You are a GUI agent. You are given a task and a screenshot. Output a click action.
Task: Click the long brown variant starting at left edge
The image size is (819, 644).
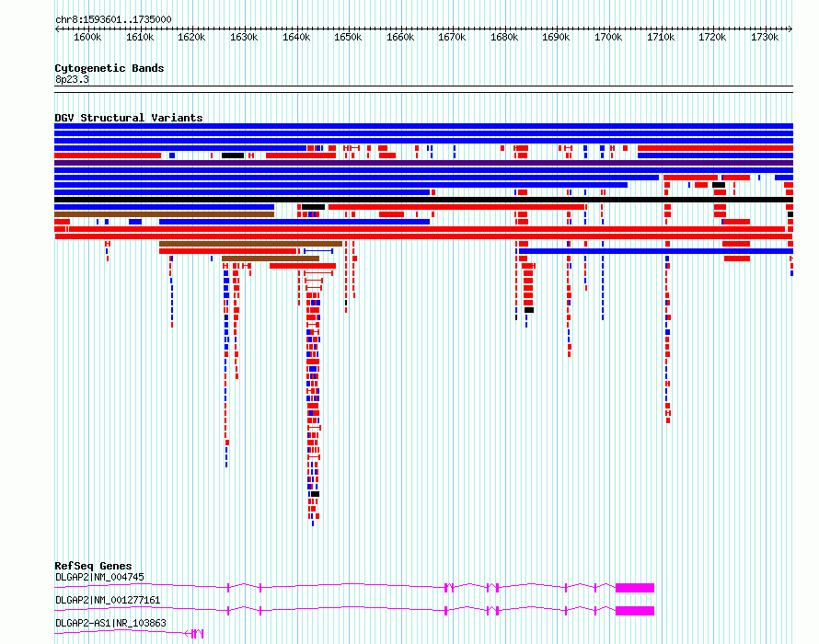tap(164, 214)
